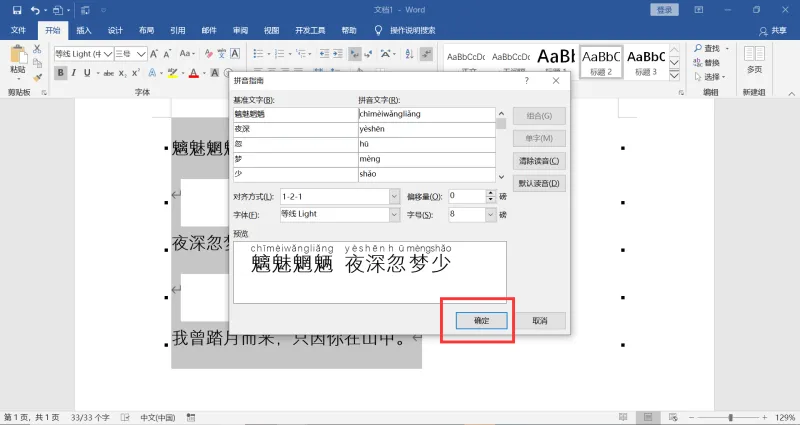This screenshot has width=800, height=425.
Task: Confirm the dialog with 确定
Action: (x=481, y=321)
